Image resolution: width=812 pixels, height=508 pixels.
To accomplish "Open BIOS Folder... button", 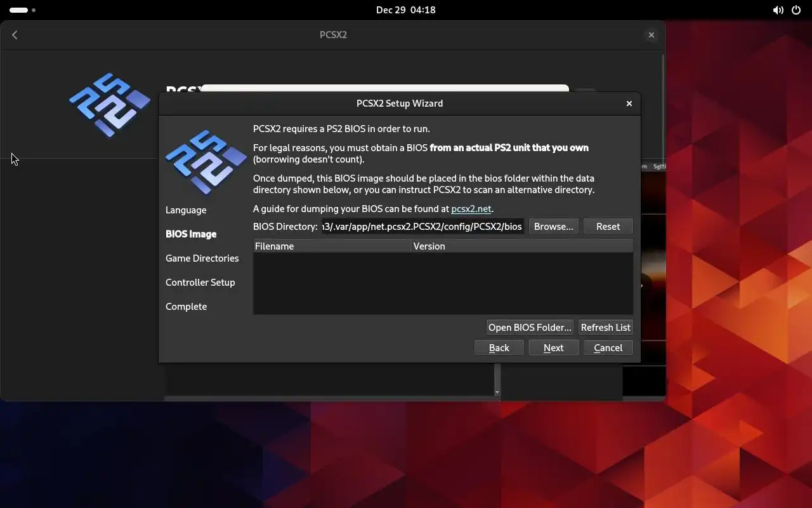I will (x=530, y=328).
